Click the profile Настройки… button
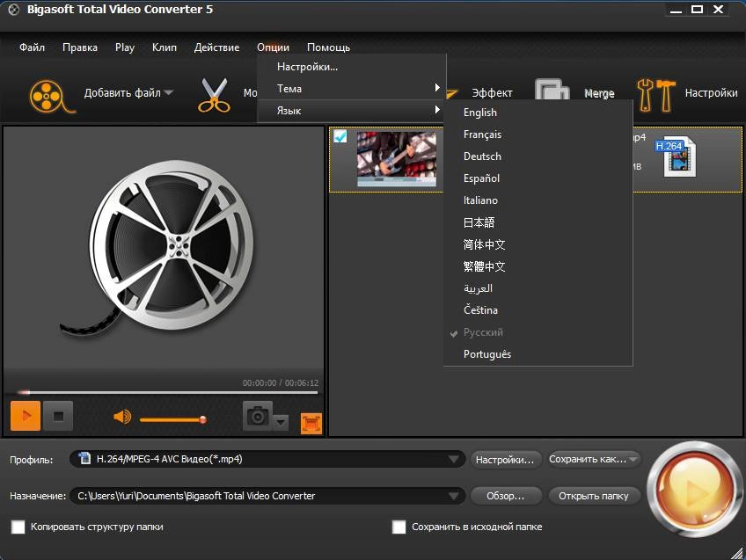The width and height of the screenshot is (746, 560). (505, 460)
